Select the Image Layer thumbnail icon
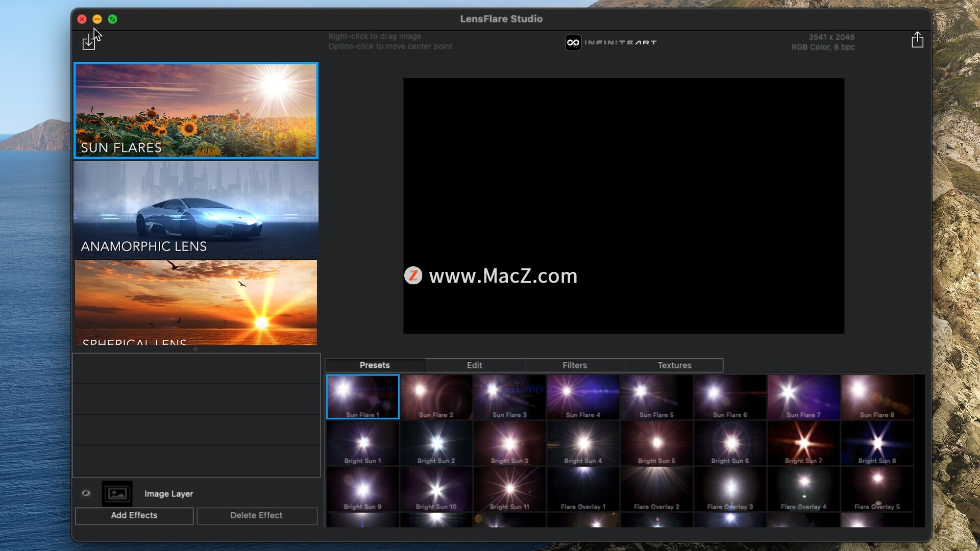The height and width of the screenshot is (551, 980). pyautogui.click(x=117, y=493)
